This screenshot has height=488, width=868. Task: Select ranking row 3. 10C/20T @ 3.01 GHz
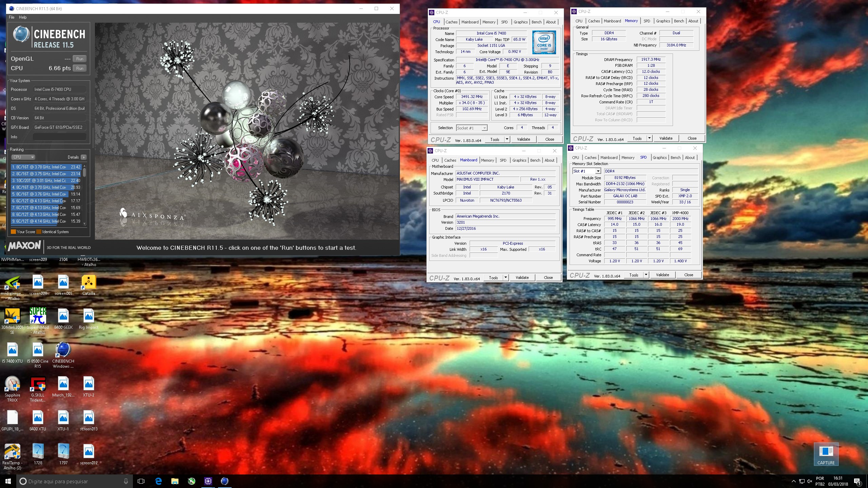click(46, 181)
